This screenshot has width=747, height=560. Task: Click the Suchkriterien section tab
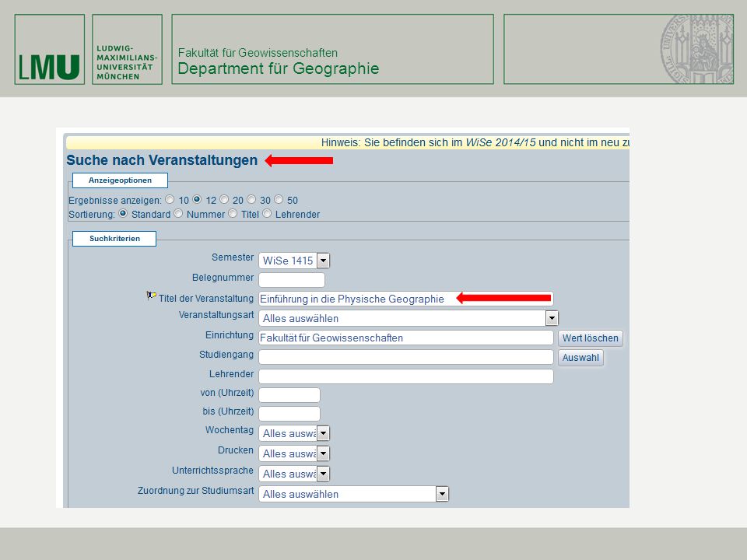click(x=114, y=239)
